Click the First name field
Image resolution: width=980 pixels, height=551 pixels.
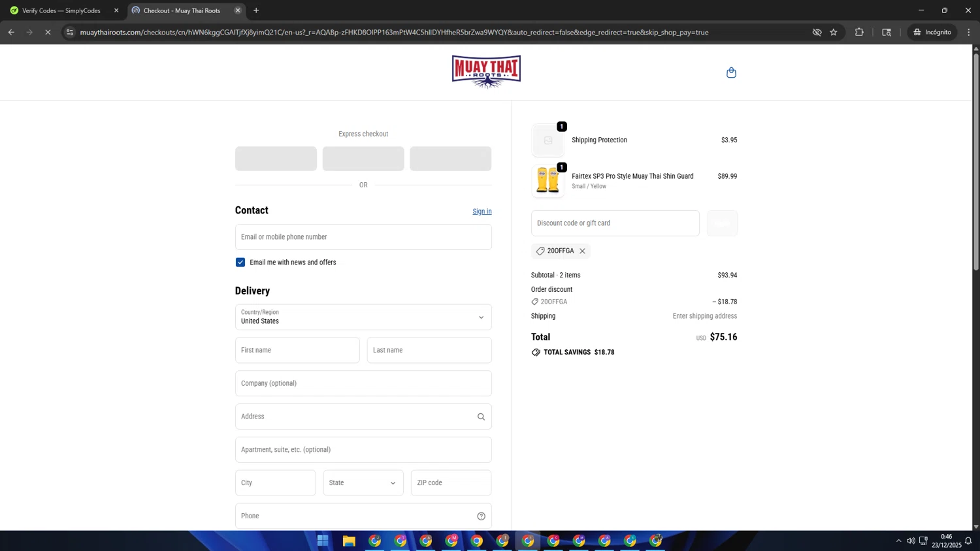tap(297, 351)
